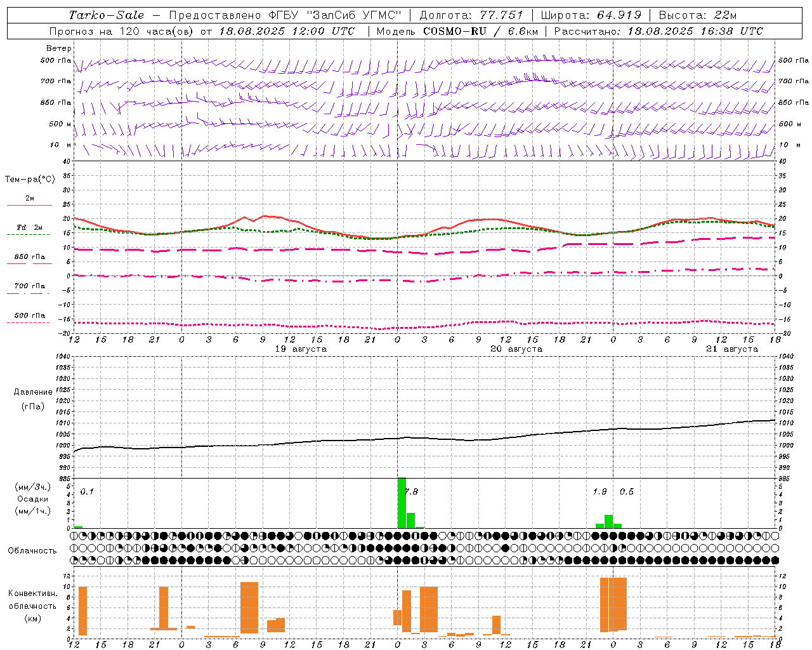The width and height of the screenshot is (812, 650).
Task: Select the 'Тем-ра(°C)' temperature label
Action: coord(30,180)
